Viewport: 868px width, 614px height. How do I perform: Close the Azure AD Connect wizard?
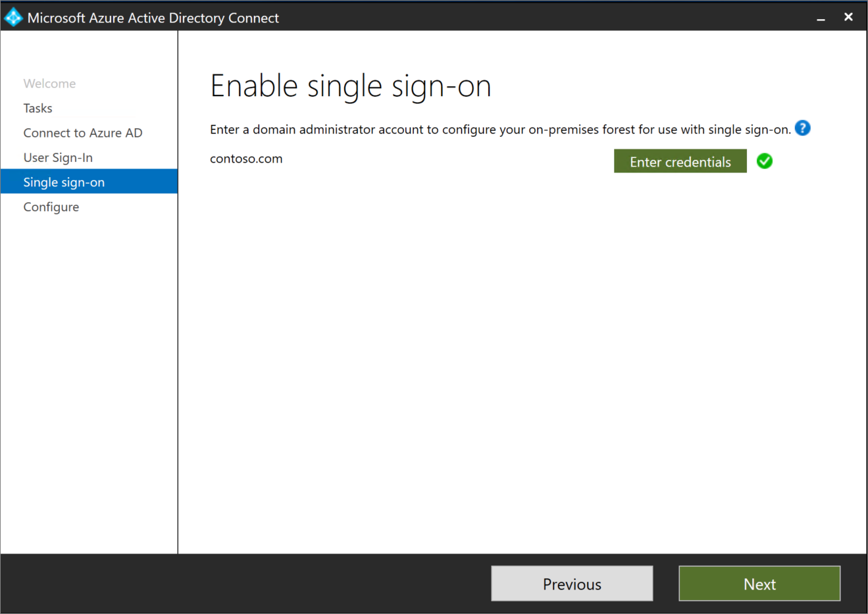pyautogui.click(x=848, y=17)
